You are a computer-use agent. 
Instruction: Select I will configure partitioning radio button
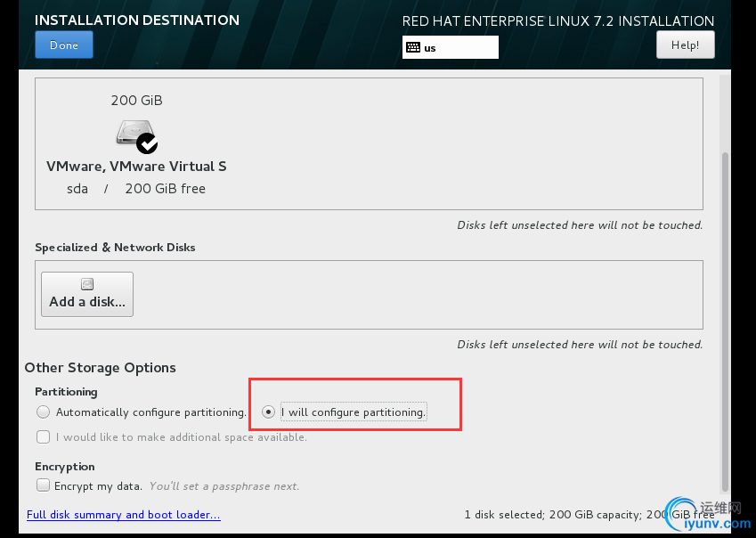click(268, 412)
